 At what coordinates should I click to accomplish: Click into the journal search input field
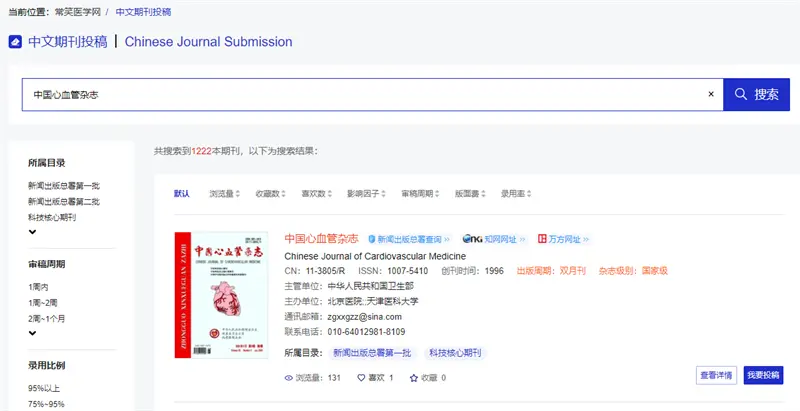point(360,94)
